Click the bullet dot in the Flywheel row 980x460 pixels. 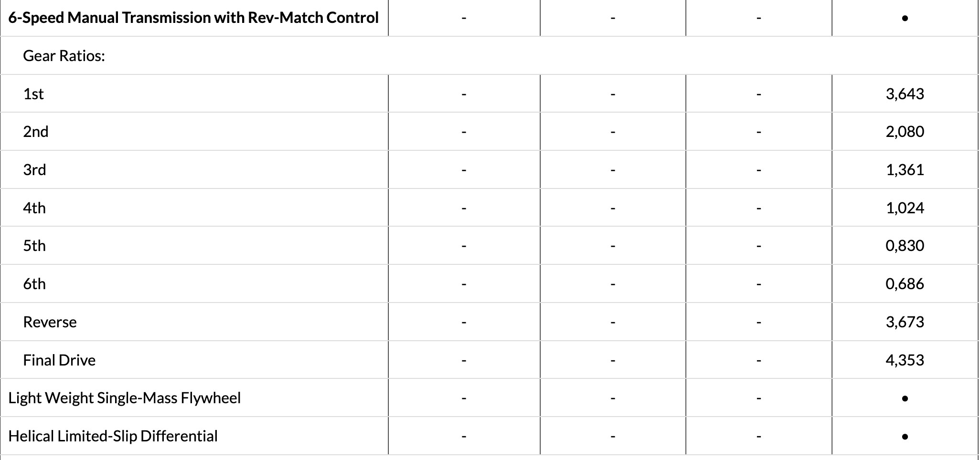[x=905, y=398]
